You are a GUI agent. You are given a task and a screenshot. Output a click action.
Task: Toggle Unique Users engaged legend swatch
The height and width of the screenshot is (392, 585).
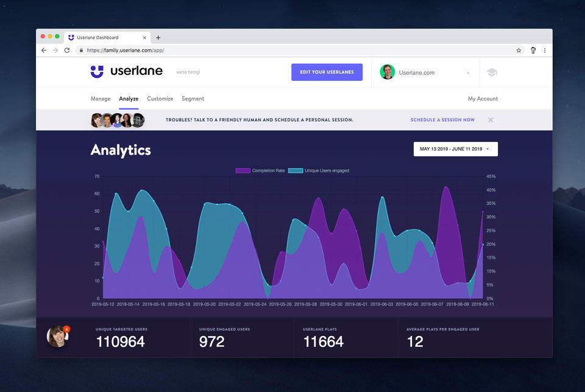pyautogui.click(x=296, y=170)
